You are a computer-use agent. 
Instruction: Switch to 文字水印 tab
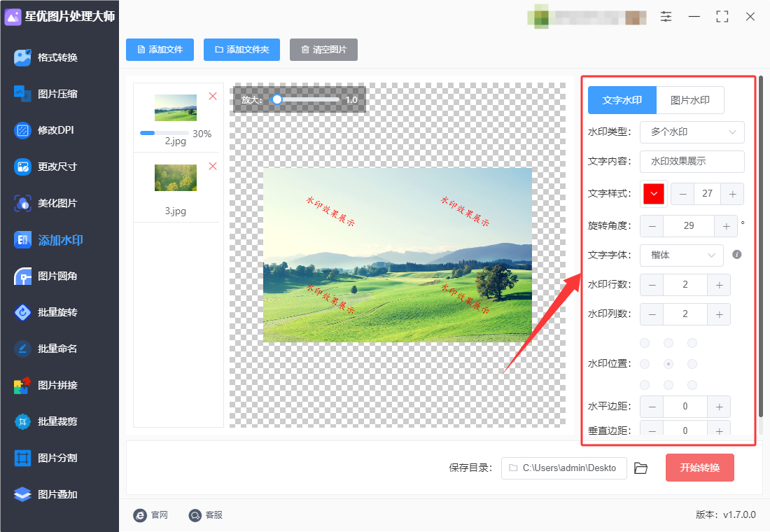622,100
